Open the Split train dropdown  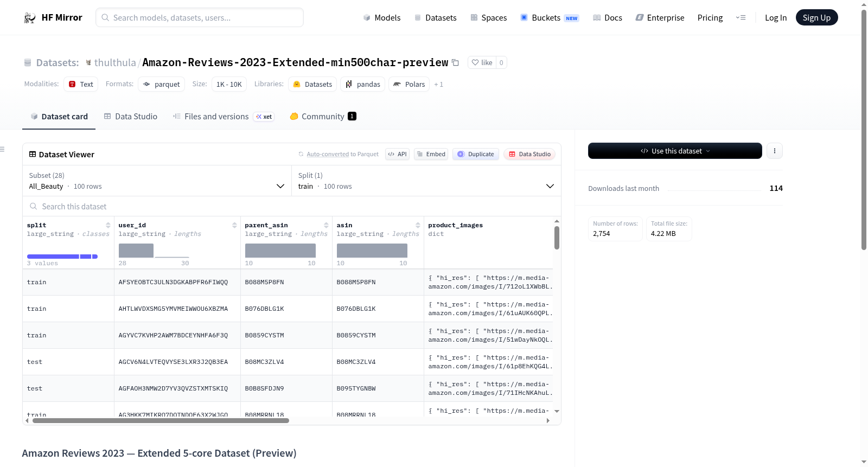pos(426,181)
